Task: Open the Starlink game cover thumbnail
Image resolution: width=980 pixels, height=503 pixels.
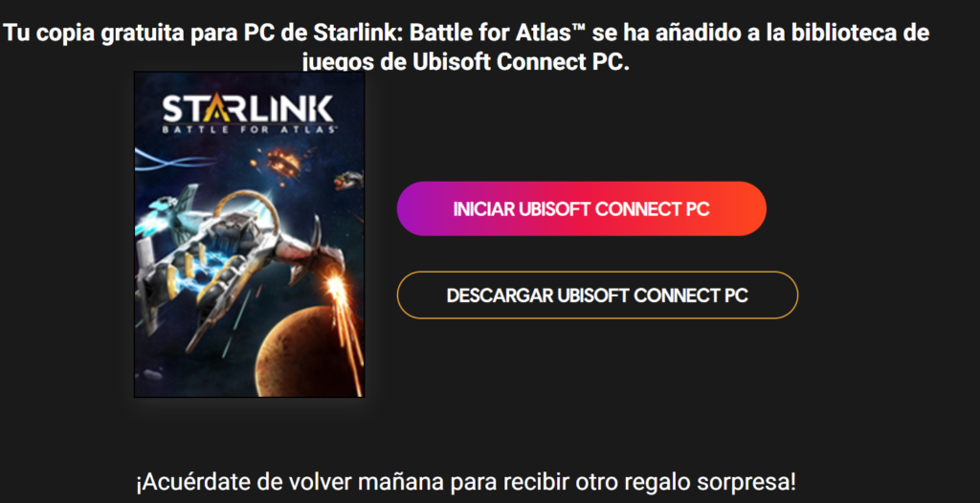Action: tap(249, 234)
